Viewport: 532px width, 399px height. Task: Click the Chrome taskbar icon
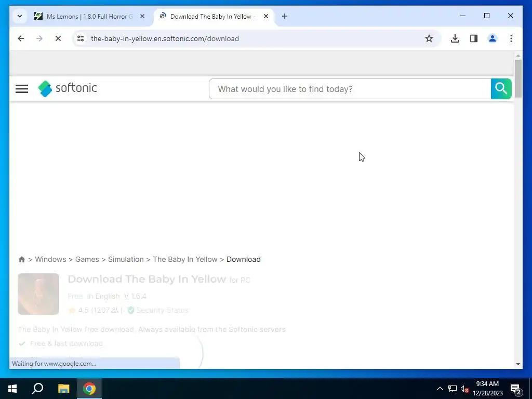click(89, 389)
